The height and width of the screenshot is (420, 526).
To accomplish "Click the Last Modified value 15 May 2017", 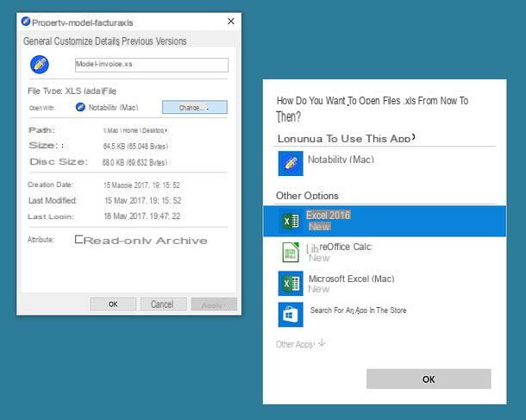I will click(x=143, y=201).
